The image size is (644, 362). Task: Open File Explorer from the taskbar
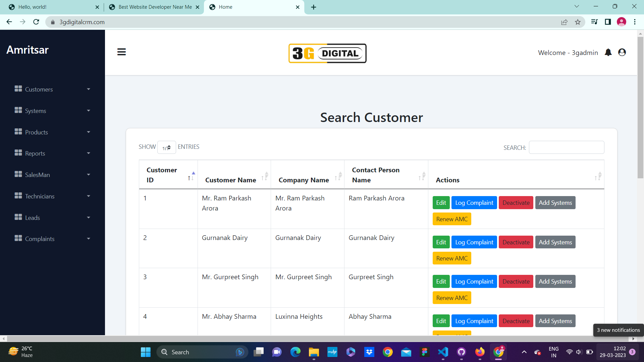tap(314, 352)
